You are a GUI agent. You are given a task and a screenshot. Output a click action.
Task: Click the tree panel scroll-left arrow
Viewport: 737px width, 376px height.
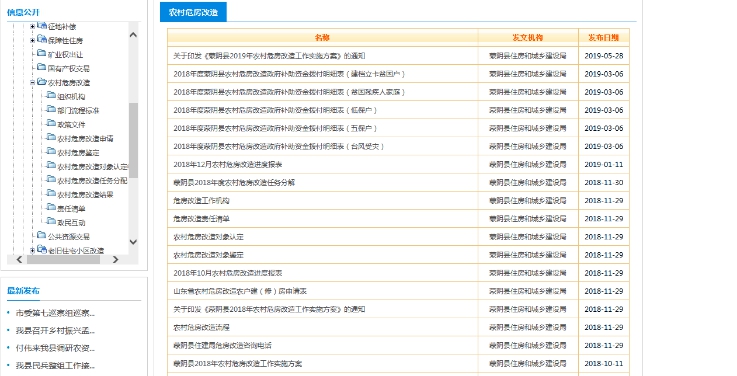coord(19,259)
